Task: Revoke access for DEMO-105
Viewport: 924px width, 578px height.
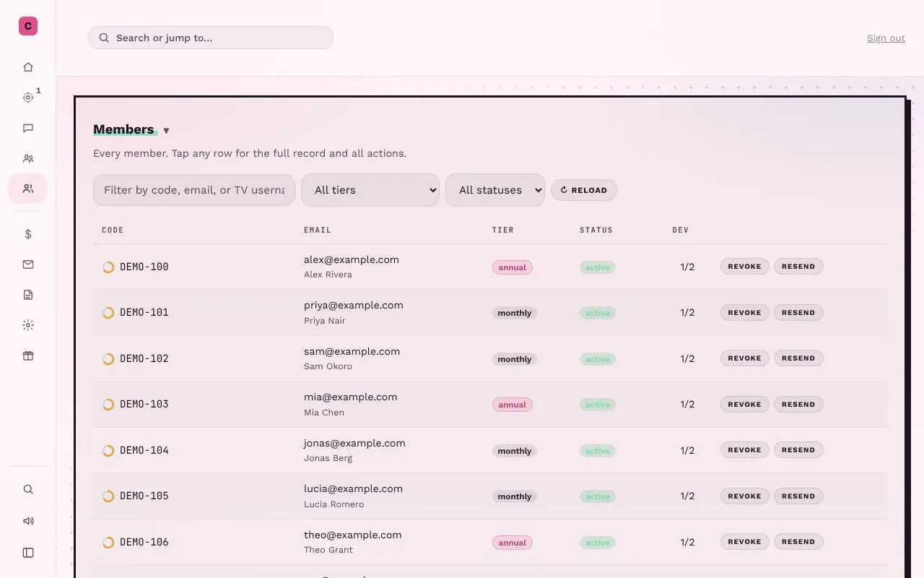Action: point(745,496)
